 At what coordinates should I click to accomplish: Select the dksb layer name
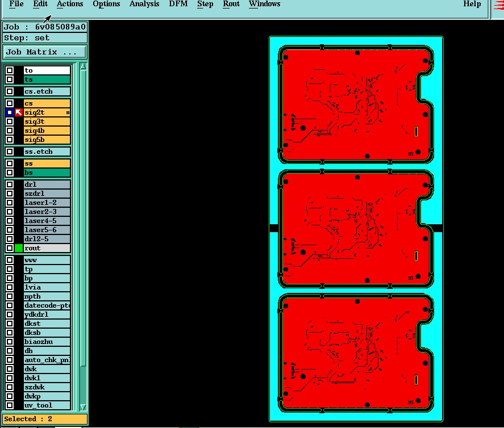[x=47, y=332]
